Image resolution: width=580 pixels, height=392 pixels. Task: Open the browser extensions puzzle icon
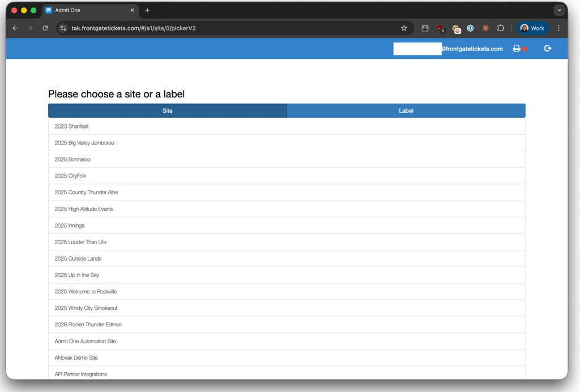501,28
